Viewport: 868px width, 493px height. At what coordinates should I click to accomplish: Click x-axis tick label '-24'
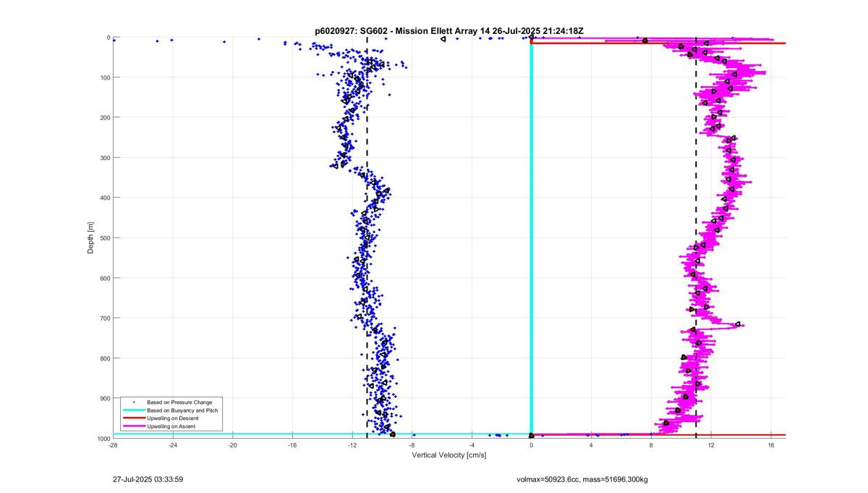[173, 445]
